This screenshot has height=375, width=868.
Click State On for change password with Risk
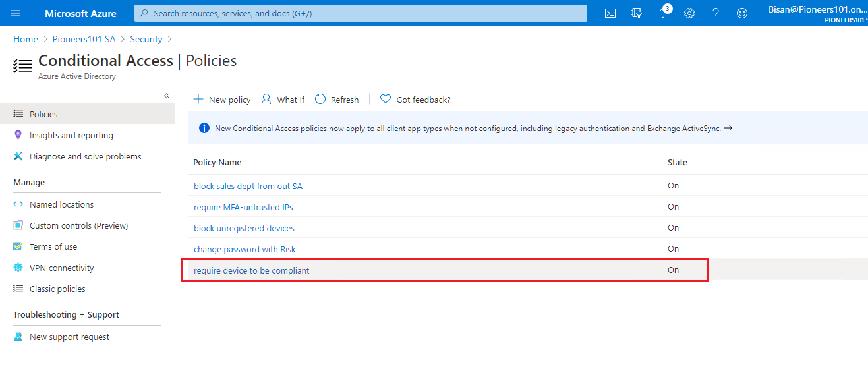673,248
